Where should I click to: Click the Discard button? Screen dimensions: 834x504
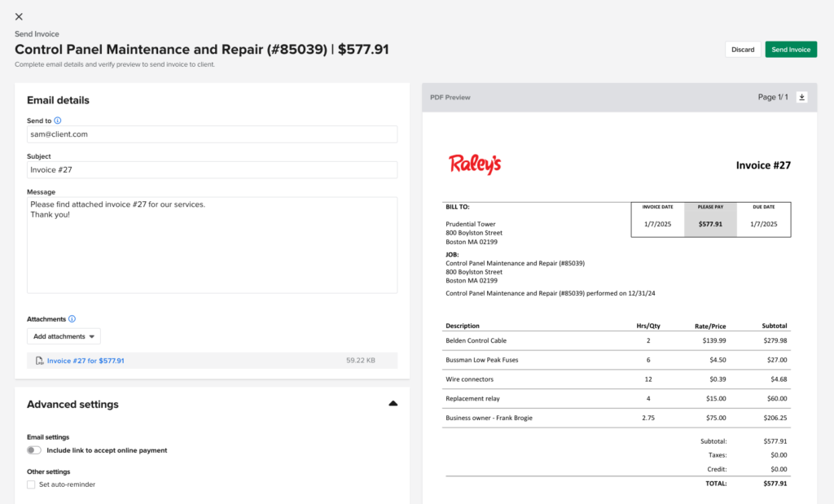742,49
